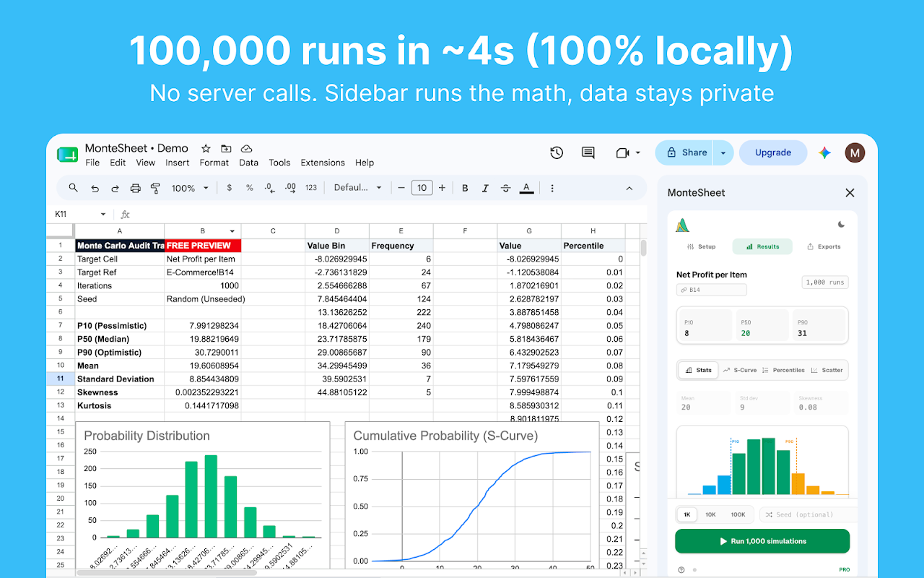Open the Google Sheets home icon
The image size is (924, 578).
(67, 154)
